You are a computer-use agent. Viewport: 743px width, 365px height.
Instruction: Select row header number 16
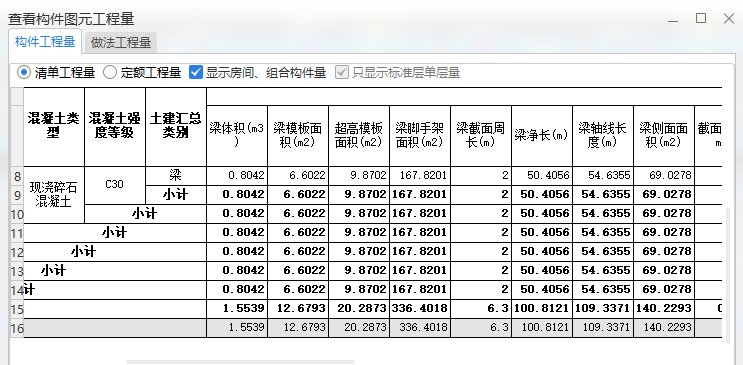[17, 328]
